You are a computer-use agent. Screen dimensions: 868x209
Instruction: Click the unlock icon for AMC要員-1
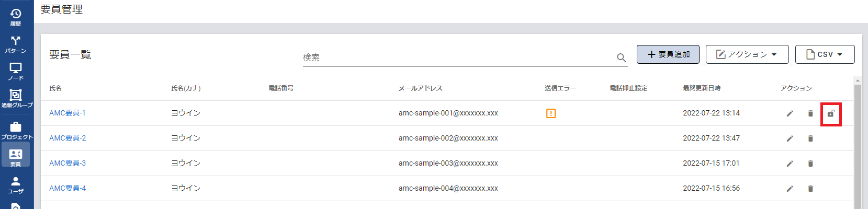click(830, 113)
